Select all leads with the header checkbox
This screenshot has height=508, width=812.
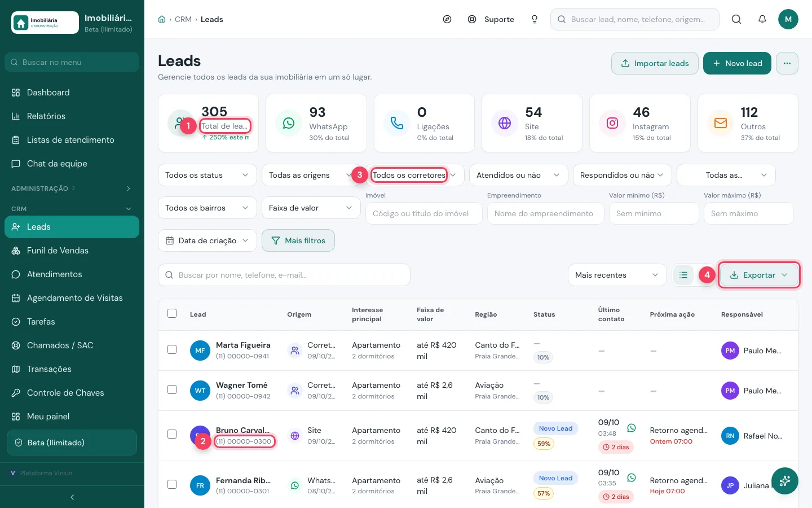(x=172, y=313)
